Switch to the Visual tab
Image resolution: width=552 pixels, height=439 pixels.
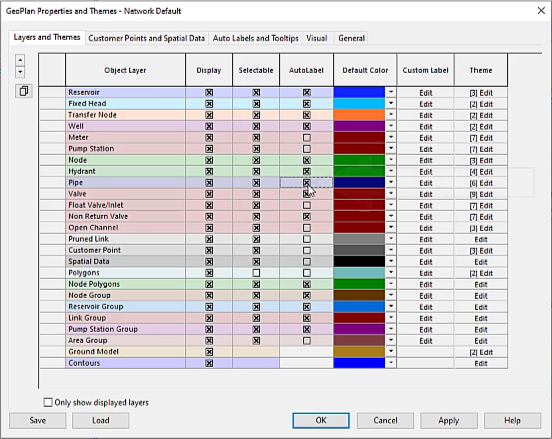(x=316, y=38)
